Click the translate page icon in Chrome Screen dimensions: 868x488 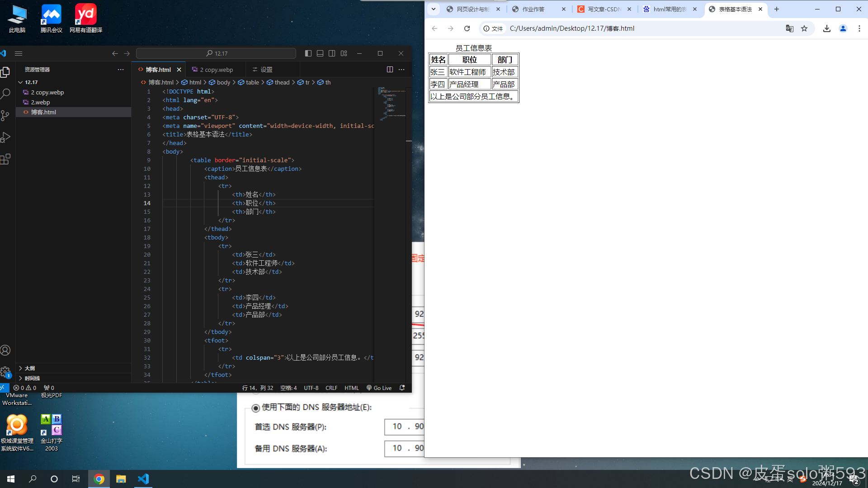point(789,28)
